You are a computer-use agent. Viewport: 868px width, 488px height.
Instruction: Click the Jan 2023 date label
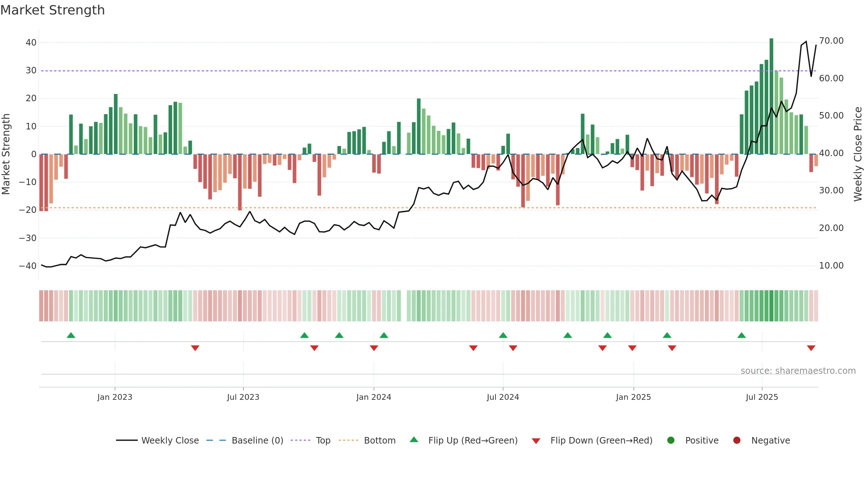click(115, 397)
